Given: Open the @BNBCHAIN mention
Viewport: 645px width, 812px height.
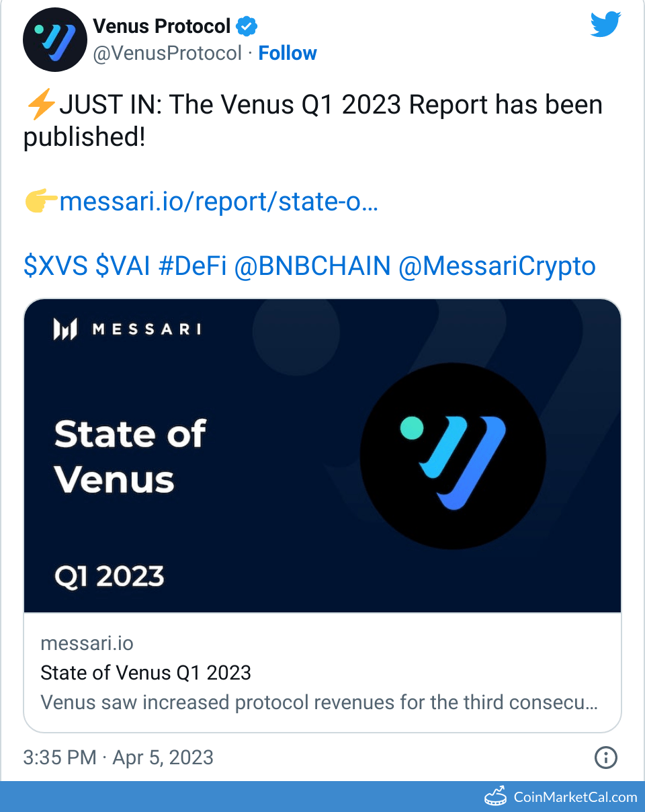Looking at the screenshot, I should 312,266.
